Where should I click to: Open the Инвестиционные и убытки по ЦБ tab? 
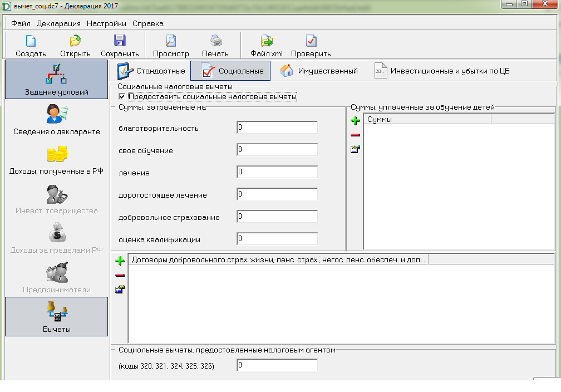442,71
